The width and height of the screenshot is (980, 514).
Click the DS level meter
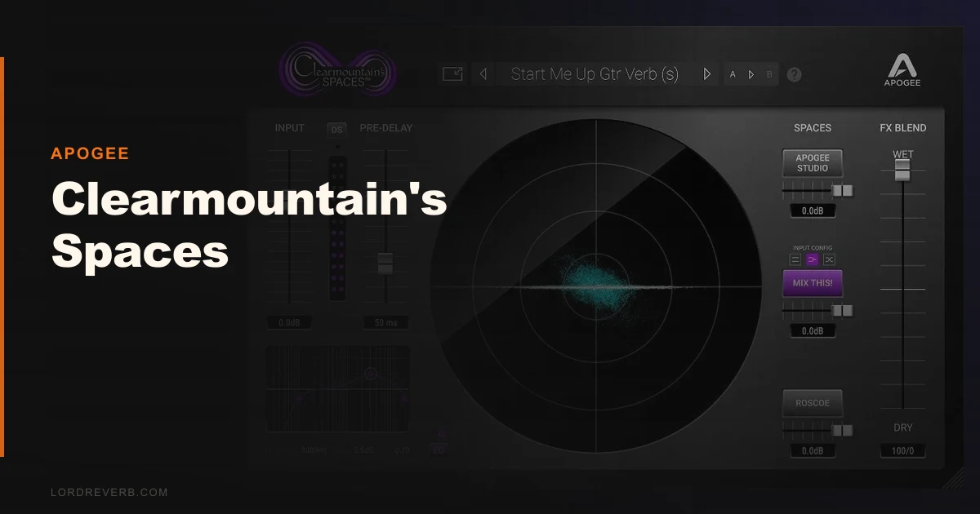point(337,228)
